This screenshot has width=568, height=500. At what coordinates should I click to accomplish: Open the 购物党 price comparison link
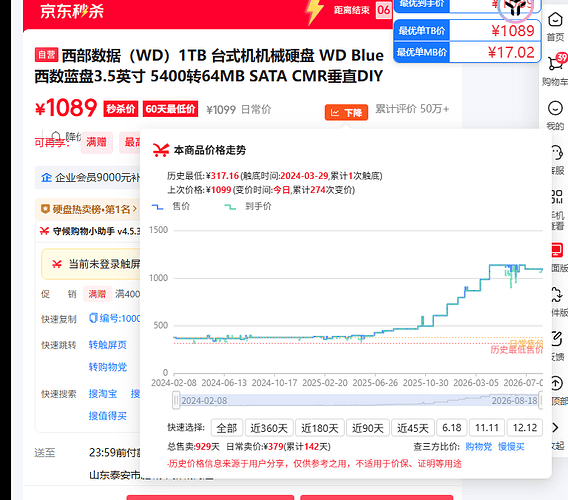tap(479, 446)
